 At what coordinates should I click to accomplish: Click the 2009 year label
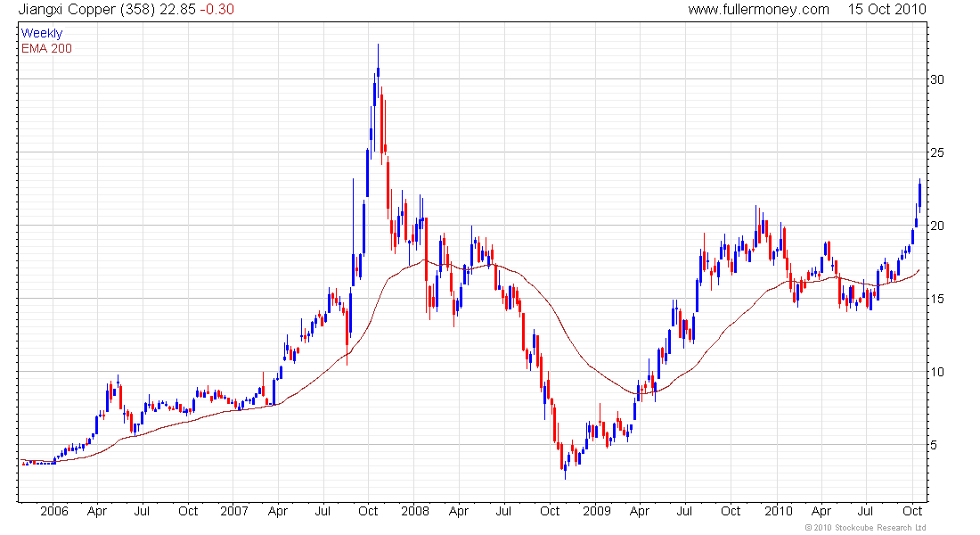coord(596,511)
